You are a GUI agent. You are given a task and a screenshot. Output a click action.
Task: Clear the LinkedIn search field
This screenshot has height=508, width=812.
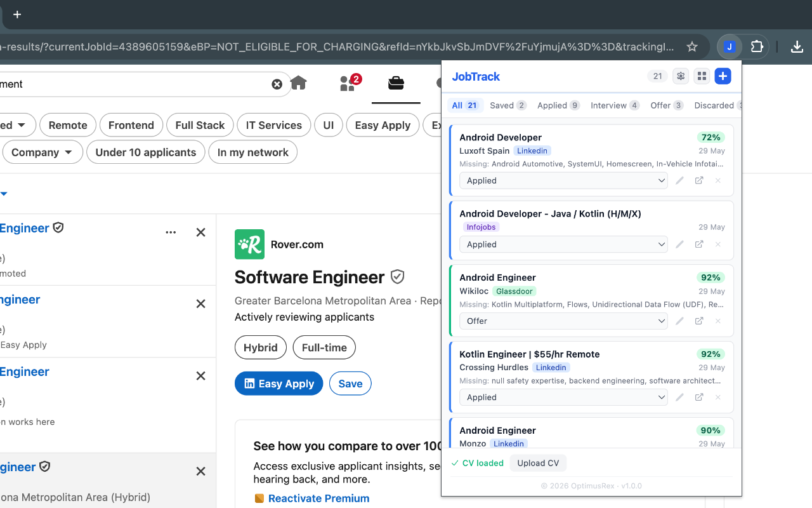pos(277,84)
